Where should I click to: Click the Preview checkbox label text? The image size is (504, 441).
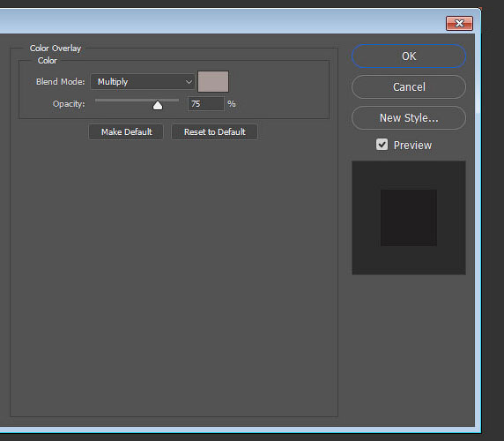tap(412, 146)
